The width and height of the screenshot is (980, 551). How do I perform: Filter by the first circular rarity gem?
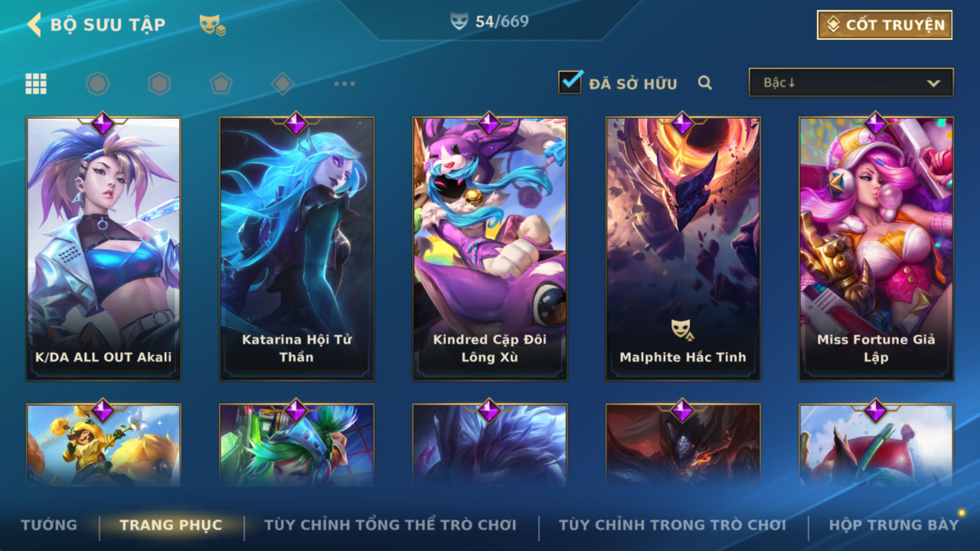tap(97, 83)
